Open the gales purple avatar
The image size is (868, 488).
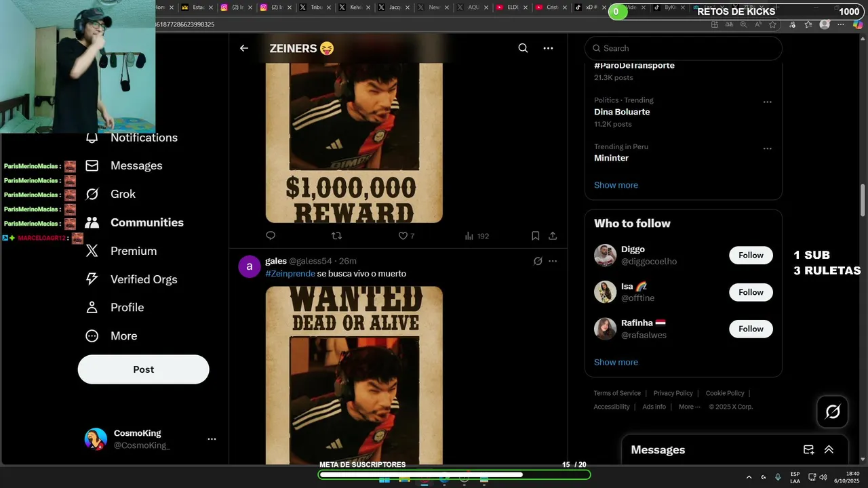coord(250,266)
